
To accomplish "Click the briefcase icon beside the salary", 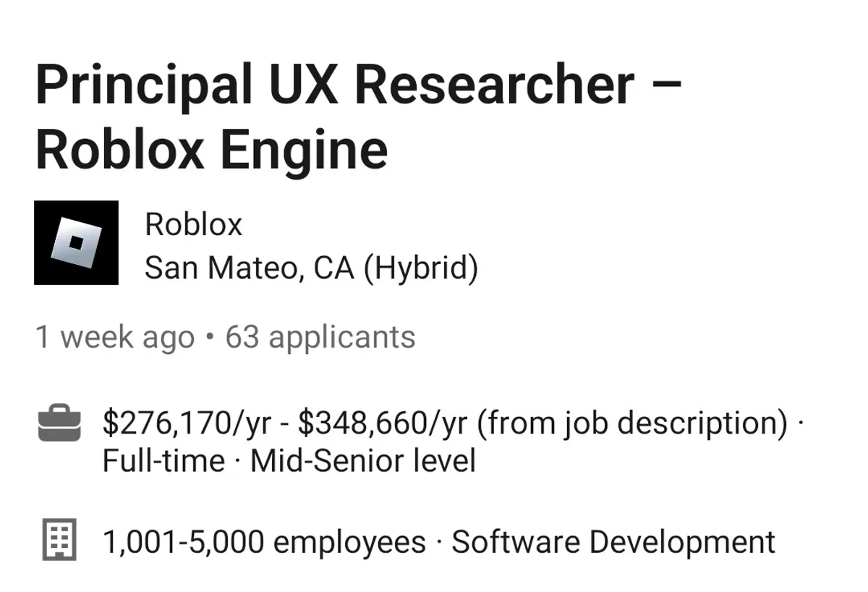I will (59, 423).
